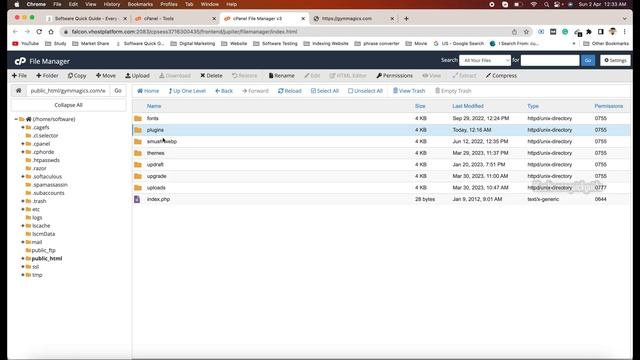
Task: Expand the .cagefs tree folder
Action: [23, 127]
